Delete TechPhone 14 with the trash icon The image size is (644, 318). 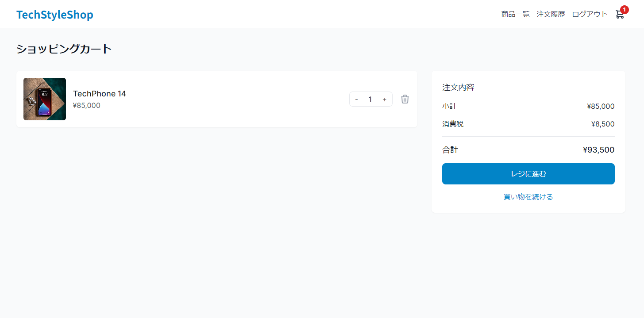coord(405,99)
